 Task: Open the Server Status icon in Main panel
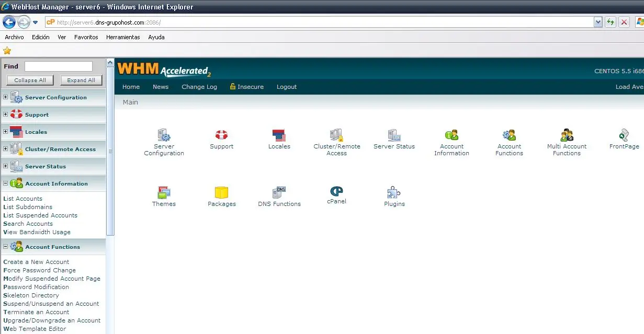tap(394, 135)
